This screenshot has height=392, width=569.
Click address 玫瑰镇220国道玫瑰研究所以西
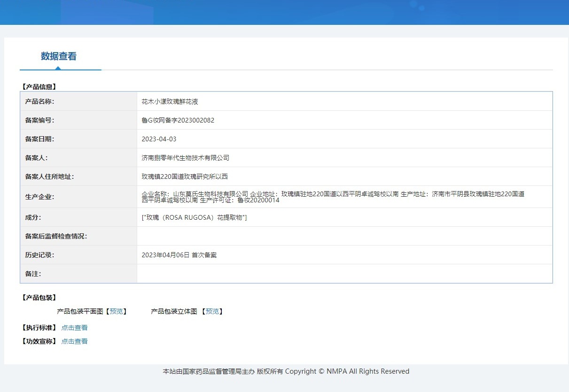[185, 177]
